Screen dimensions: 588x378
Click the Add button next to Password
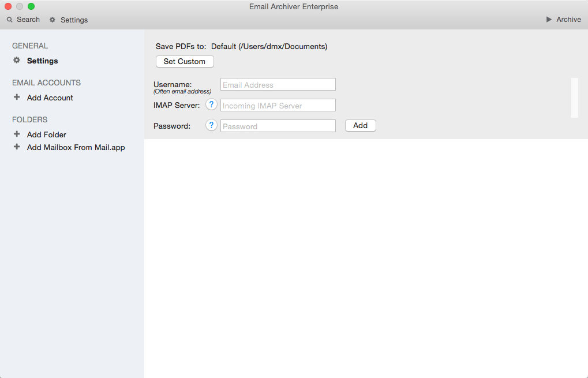click(361, 126)
